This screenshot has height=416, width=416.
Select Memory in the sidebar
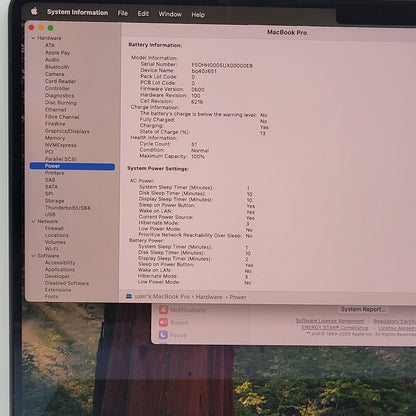[55, 138]
